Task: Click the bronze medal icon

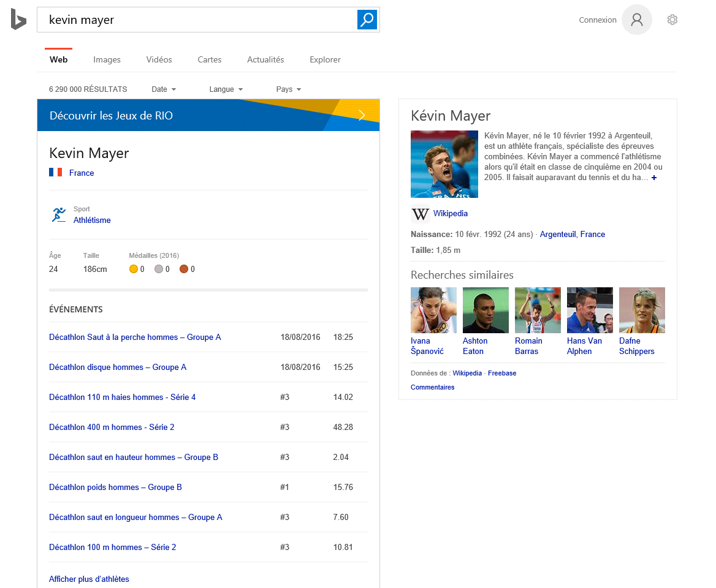Action: pyautogui.click(x=183, y=269)
